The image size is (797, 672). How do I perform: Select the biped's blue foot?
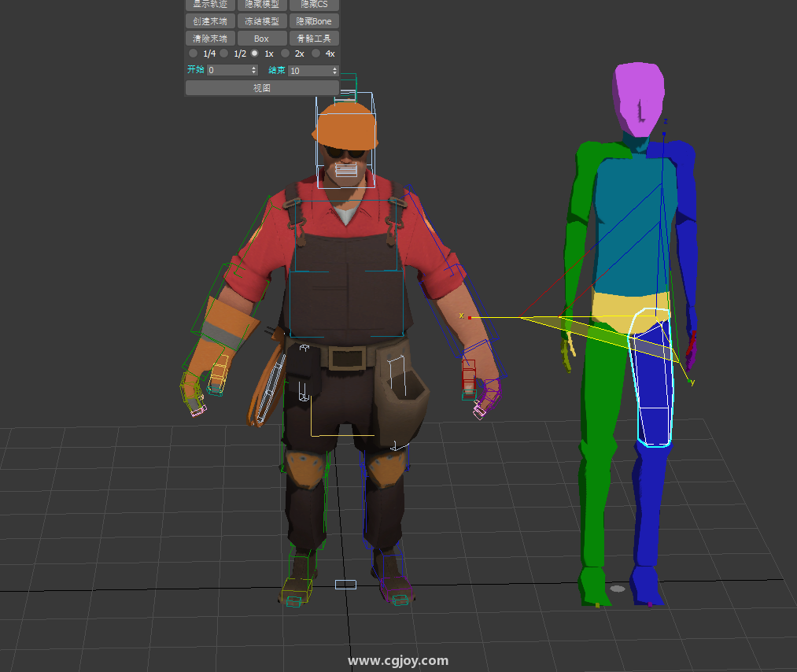646,585
